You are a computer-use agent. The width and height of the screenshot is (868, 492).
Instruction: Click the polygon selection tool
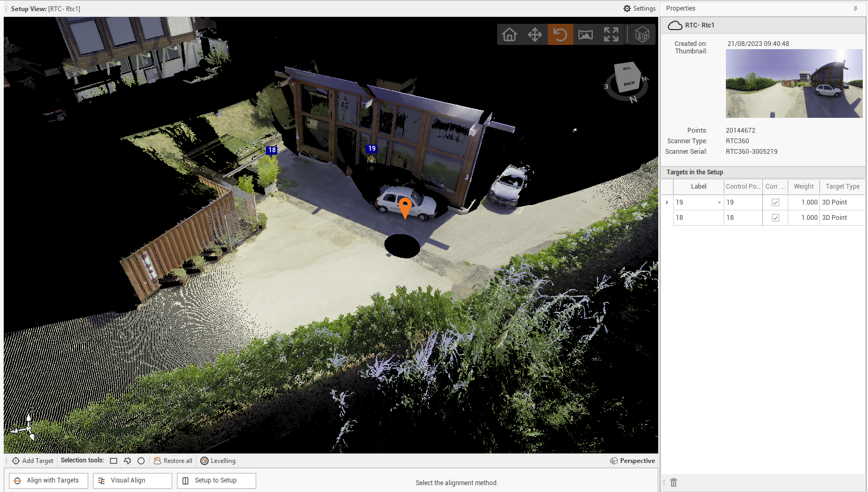[127, 461]
